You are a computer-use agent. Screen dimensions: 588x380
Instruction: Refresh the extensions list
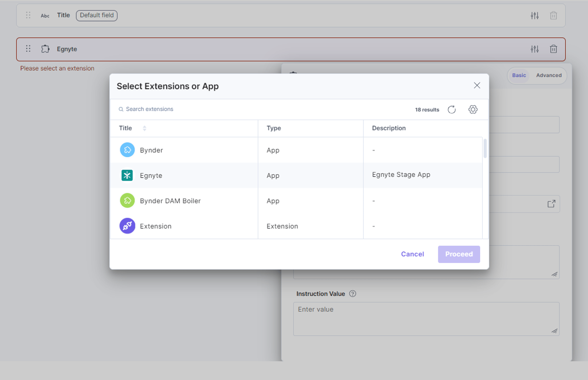click(452, 110)
